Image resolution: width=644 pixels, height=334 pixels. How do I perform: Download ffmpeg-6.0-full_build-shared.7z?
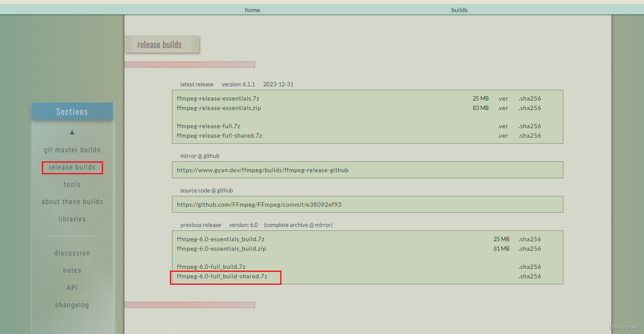click(x=222, y=277)
